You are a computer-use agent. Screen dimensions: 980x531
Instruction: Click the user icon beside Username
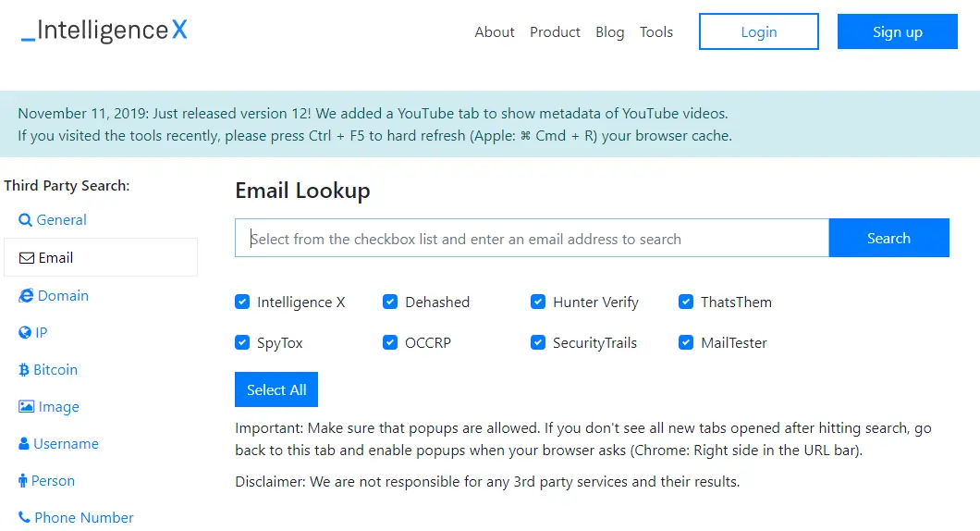click(24, 444)
